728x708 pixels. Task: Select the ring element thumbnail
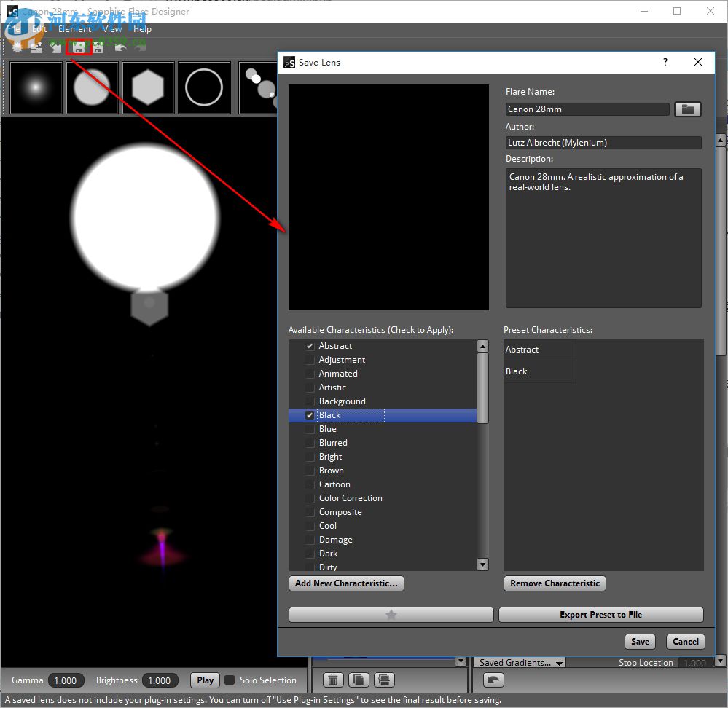click(204, 87)
